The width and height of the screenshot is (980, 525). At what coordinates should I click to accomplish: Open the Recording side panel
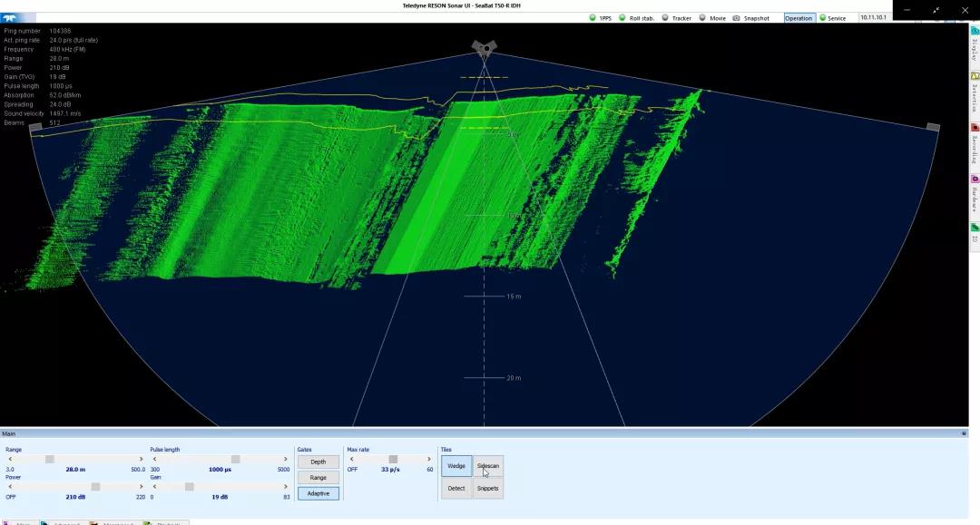[975, 141]
